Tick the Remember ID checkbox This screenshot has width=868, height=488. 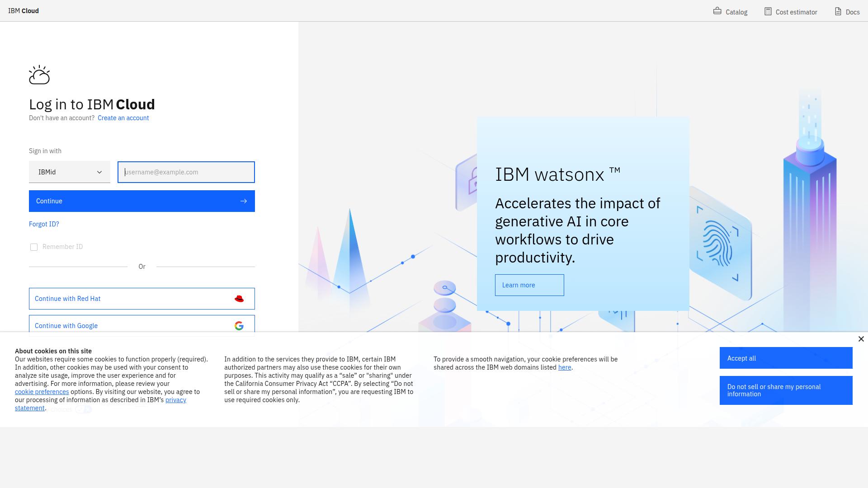point(34,247)
